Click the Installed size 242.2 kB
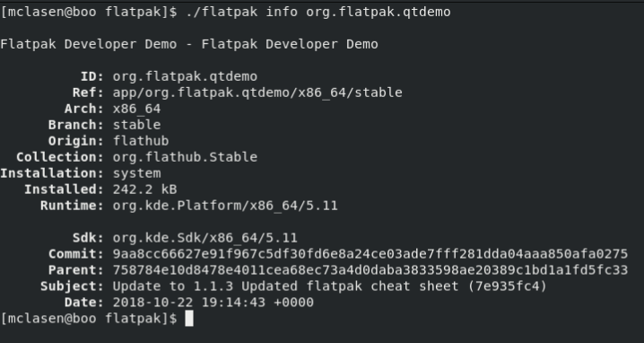This screenshot has height=343, width=644. (x=145, y=189)
